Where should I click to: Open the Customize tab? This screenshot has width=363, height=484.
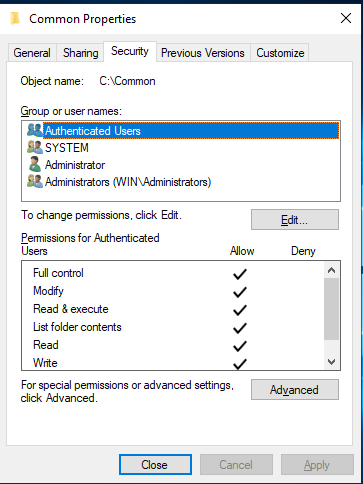pos(280,53)
